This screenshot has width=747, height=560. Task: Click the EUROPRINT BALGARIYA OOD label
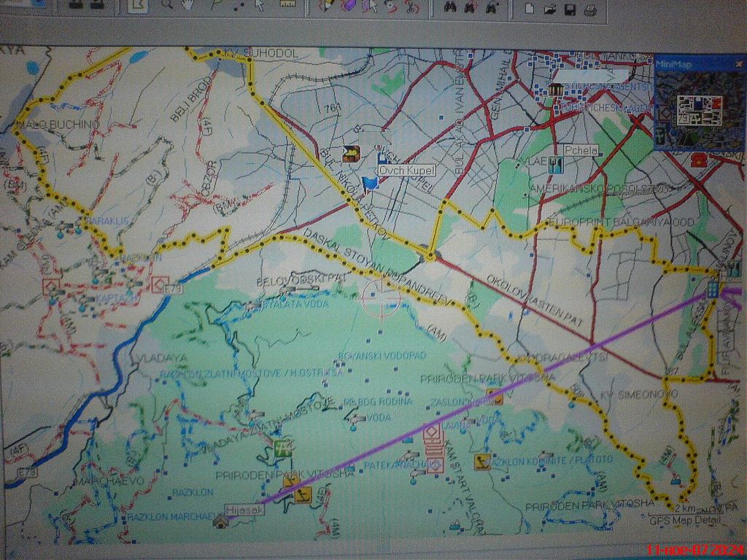[622, 222]
